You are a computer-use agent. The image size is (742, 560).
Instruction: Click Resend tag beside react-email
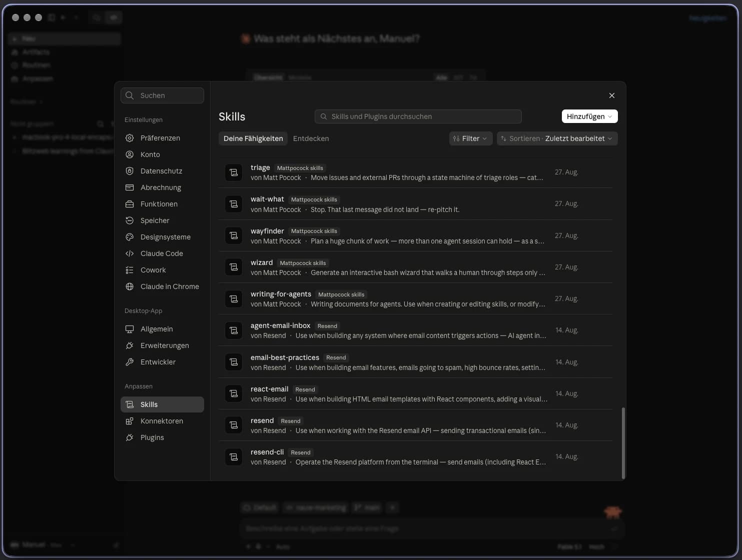tap(305, 389)
